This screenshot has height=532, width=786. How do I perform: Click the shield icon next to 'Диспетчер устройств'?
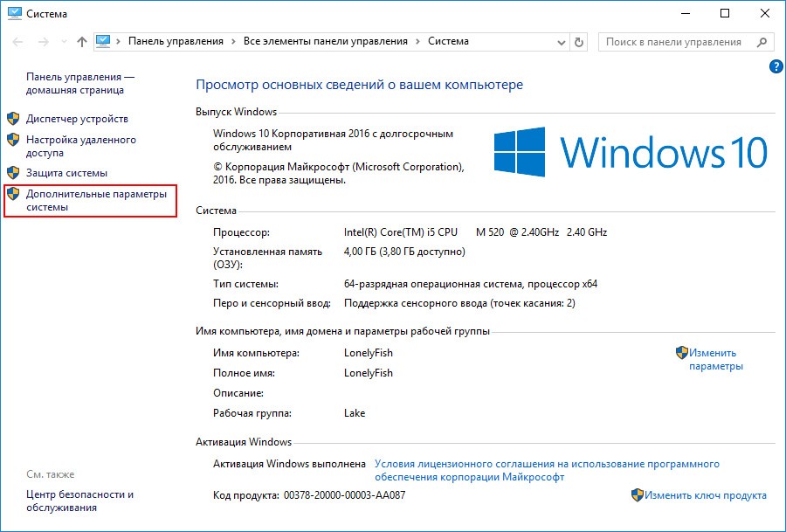click(13, 118)
